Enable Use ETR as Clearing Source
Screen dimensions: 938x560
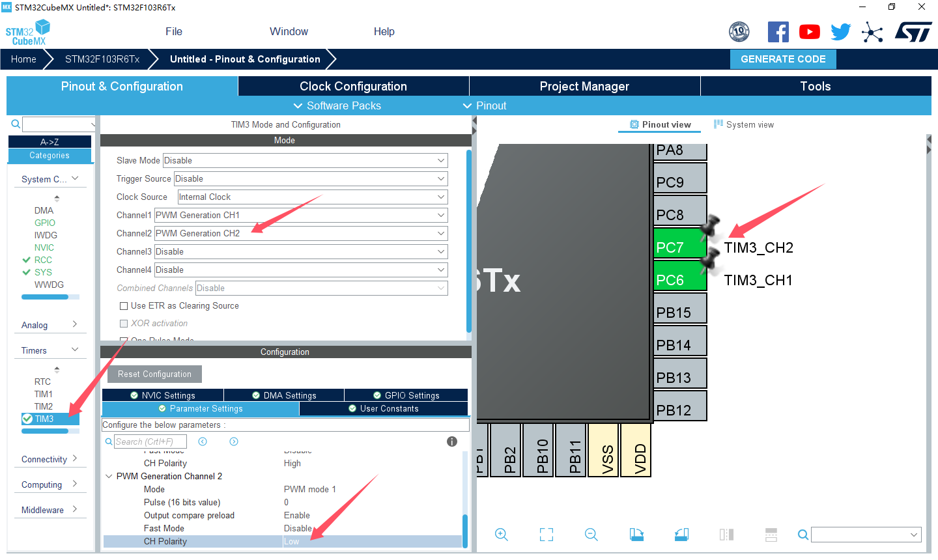[124, 306]
